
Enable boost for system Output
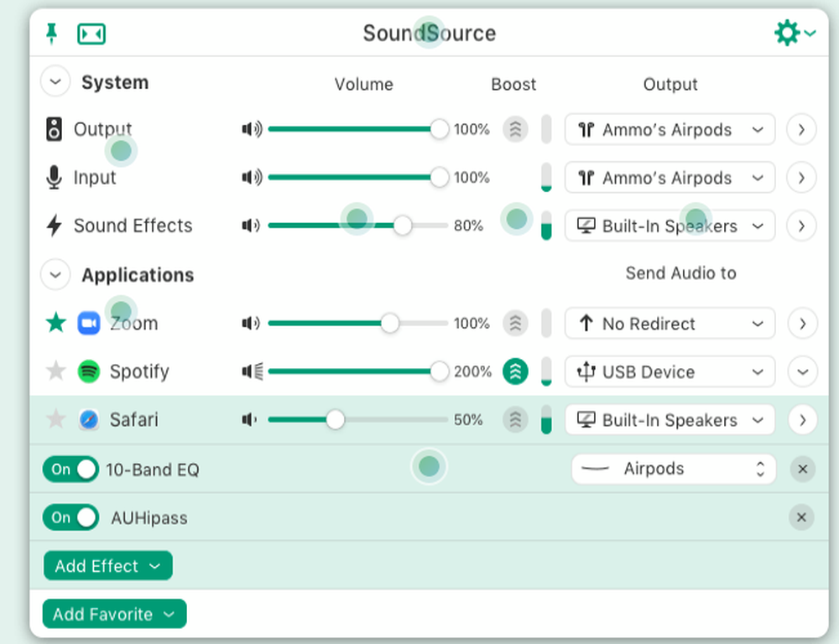tap(515, 129)
